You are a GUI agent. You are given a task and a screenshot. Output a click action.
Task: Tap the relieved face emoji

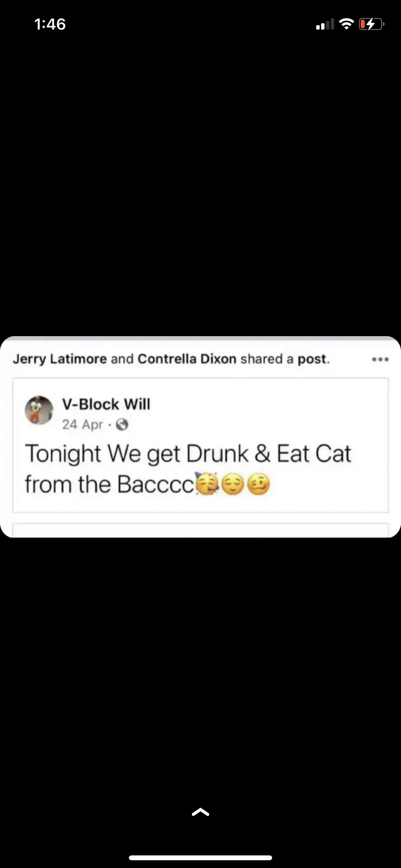[233, 485]
